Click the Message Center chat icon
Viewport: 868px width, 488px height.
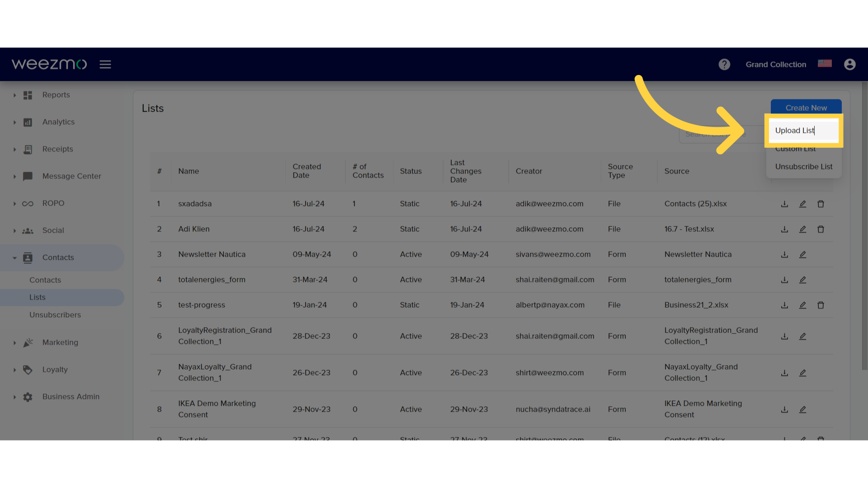point(28,176)
